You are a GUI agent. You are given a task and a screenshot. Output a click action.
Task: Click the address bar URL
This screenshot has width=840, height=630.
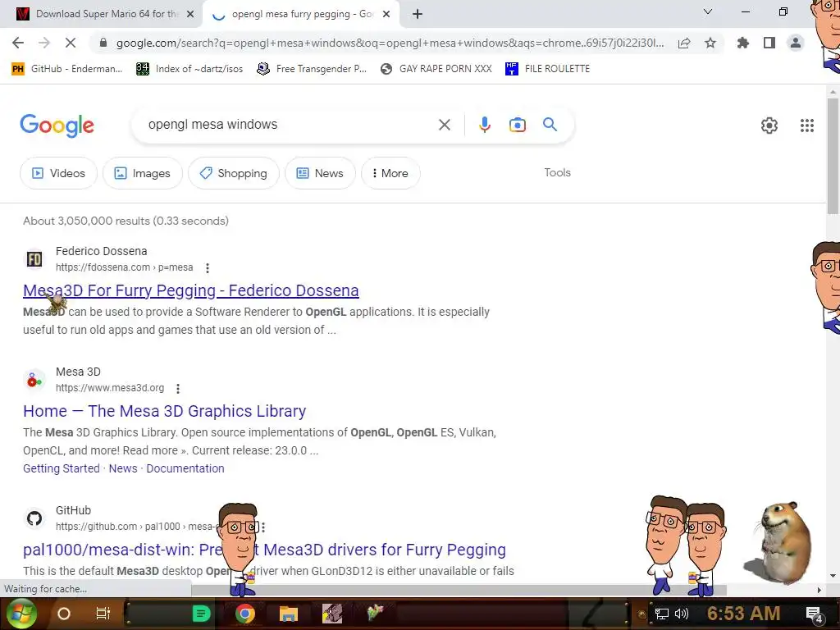390,43
